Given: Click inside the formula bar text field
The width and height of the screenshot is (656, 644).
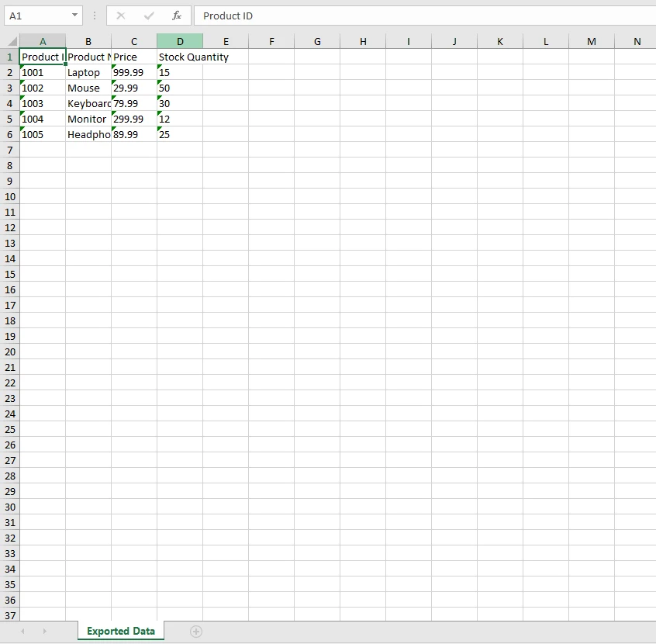Looking at the screenshot, I should point(419,16).
